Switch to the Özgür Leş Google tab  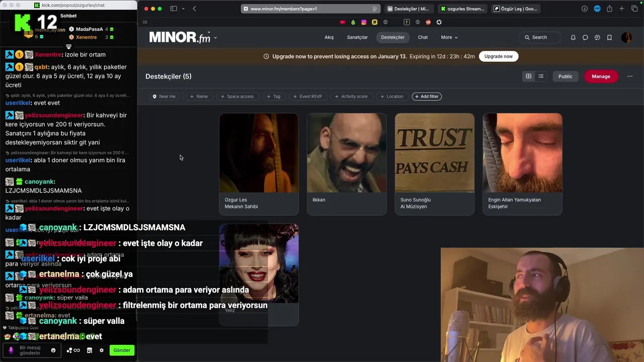[516, 9]
